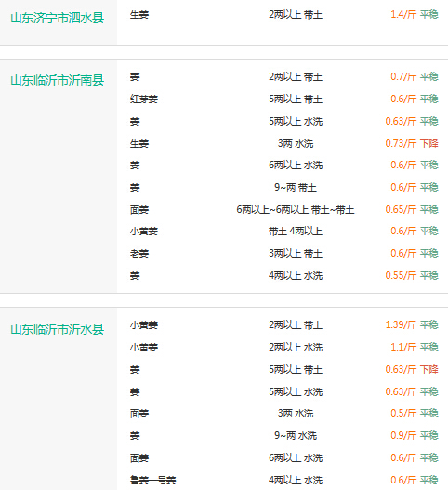This screenshot has width=448, height=490.
Task: Select the 面姜 row priced 0.5/斤
Action: pyautogui.click(x=284, y=414)
